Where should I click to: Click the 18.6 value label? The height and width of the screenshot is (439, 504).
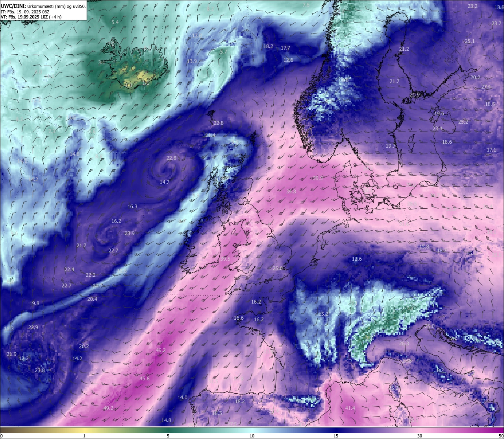[447, 142]
